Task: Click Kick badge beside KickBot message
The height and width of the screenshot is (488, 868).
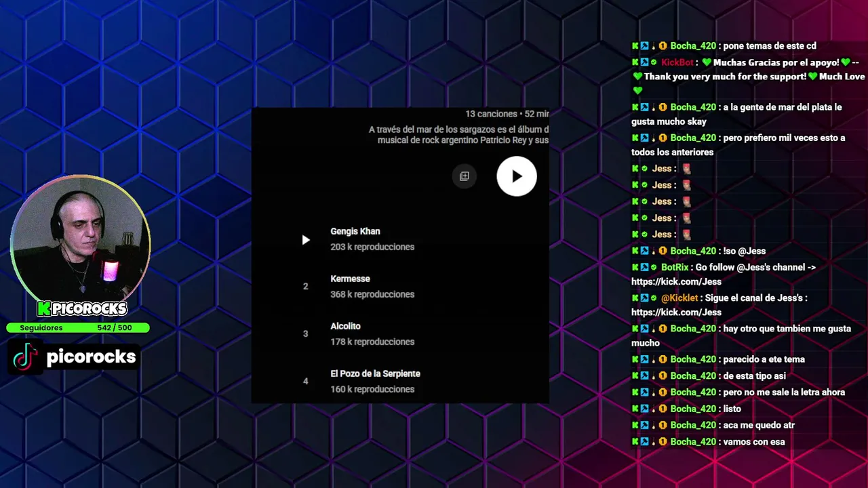Action: click(x=635, y=62)
